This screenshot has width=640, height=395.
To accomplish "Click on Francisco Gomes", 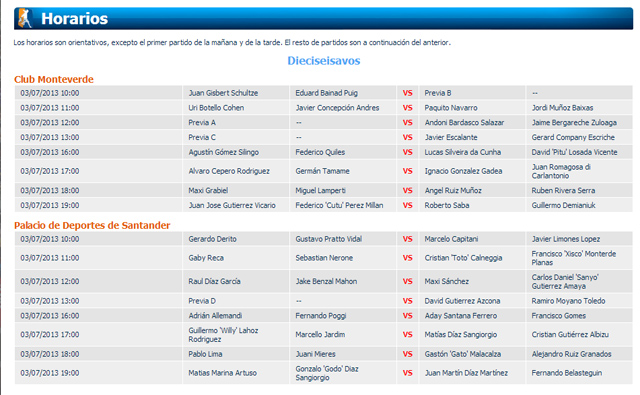I will (558, 316).
